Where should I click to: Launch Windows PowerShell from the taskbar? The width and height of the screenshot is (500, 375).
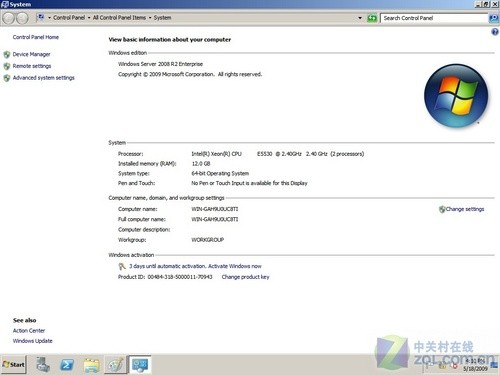(x=67, y=365)
